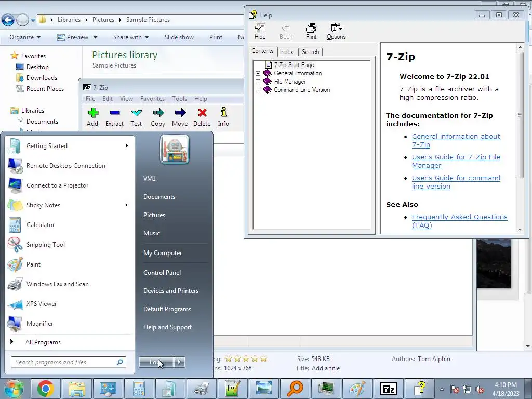Expand Command Line Version help node
532x399 pixels.
tap(258, 90)
